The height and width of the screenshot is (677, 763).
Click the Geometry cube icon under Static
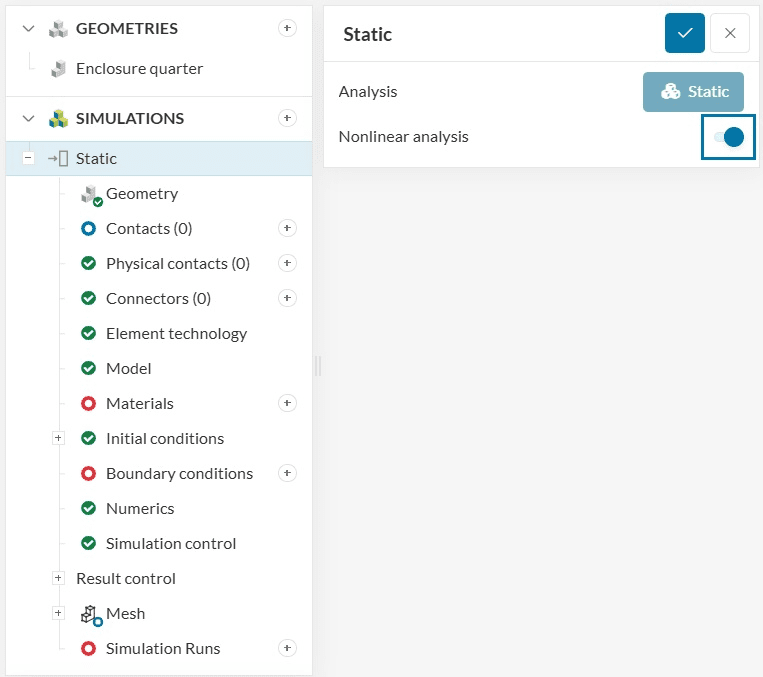[91, 194]
